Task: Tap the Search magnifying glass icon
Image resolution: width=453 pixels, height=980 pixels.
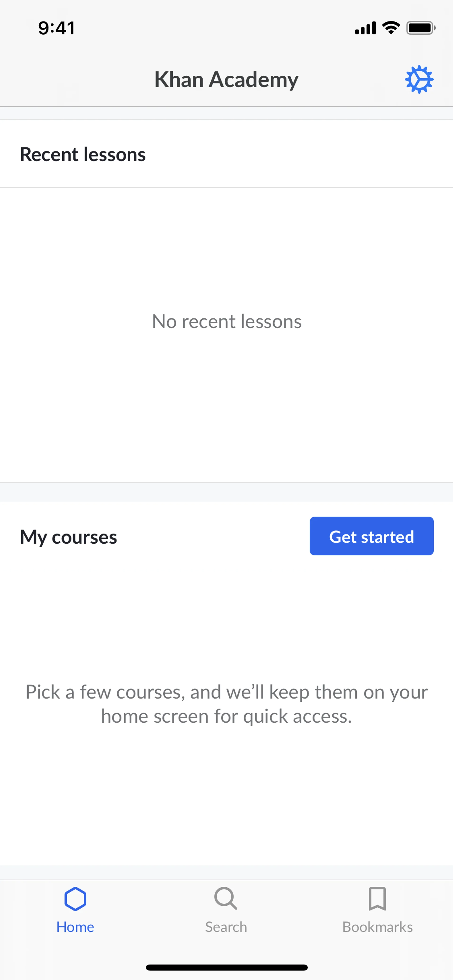Action: coord(226,899)
